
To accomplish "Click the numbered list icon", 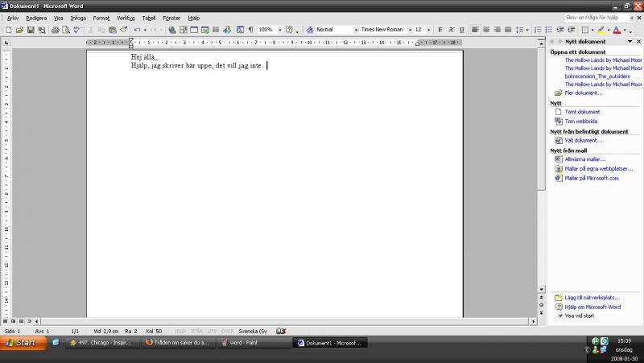I will coord(535,30).
